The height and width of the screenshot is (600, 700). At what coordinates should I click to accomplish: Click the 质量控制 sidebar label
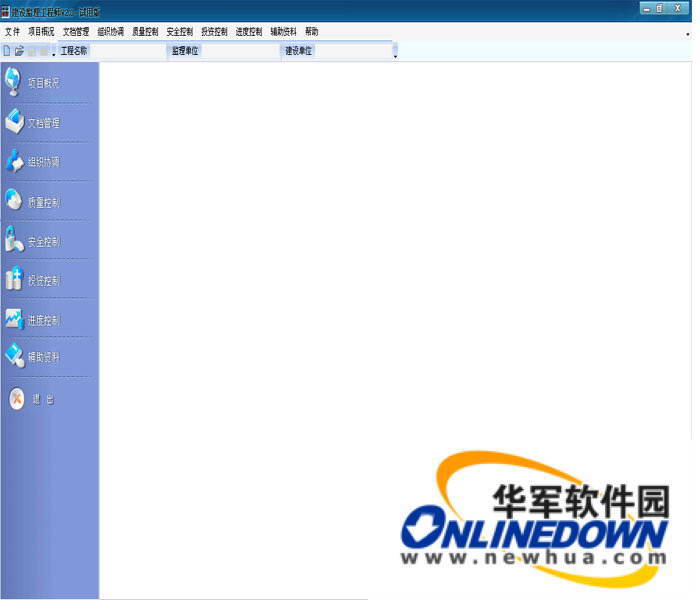click(44, 203)
